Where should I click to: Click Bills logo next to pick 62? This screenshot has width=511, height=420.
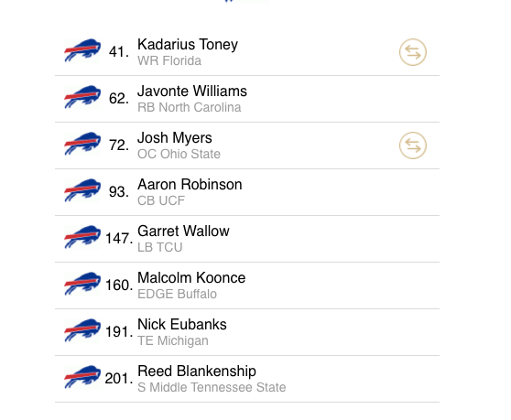click(x=82, y=97)
